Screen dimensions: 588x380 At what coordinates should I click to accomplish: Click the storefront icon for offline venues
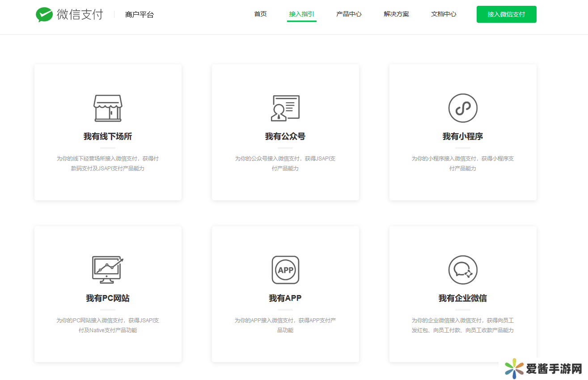107,108
